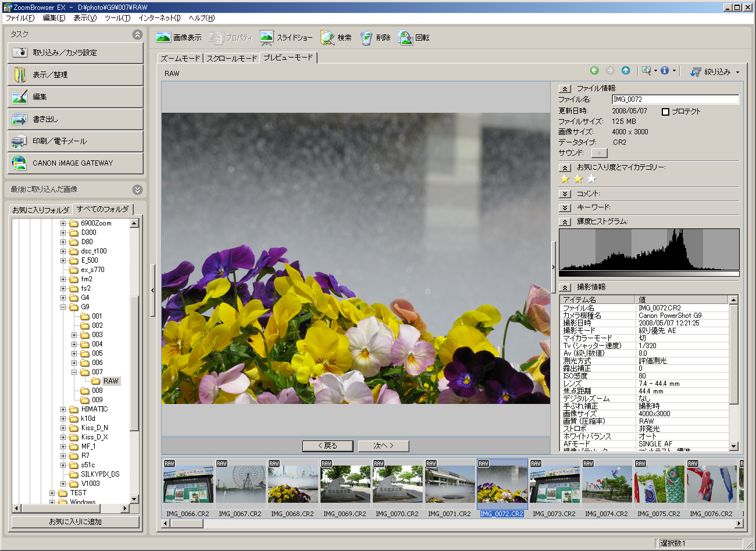Screen dimensions: 756x551
Task: Open 取り込み／カメラ設定 camera import task
Action: pyautogui.click(x=75, y=53)
